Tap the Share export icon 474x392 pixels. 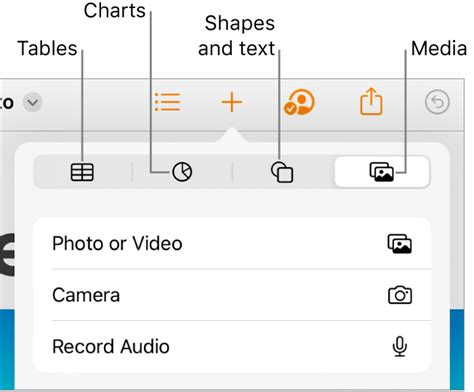coord(371,101)
